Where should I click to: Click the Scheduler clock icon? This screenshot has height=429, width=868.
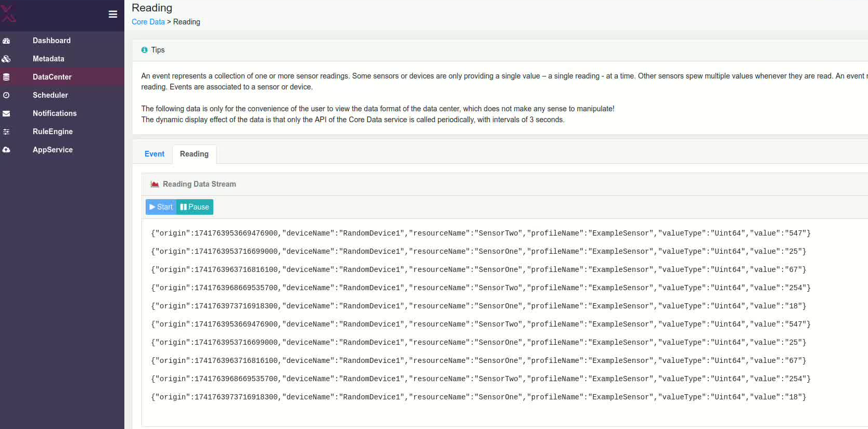6,95
